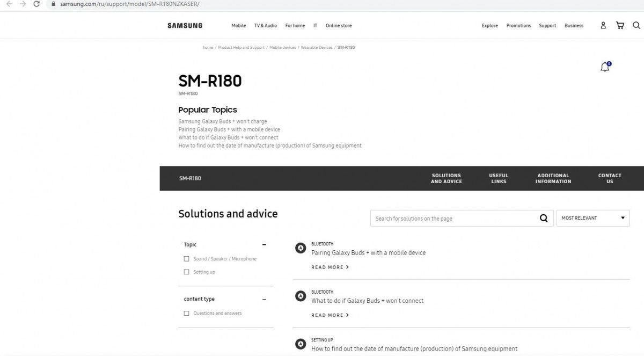Open 'Samsung Galaxy Buds + won't charge' topic
The width and height of the screenshot is (644, 356).
pos(223,121)
